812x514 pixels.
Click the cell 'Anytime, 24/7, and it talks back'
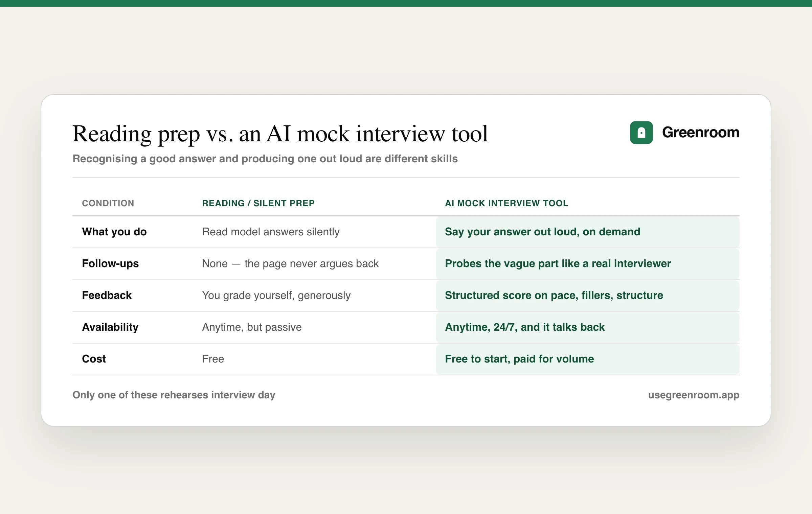[587, 327]
